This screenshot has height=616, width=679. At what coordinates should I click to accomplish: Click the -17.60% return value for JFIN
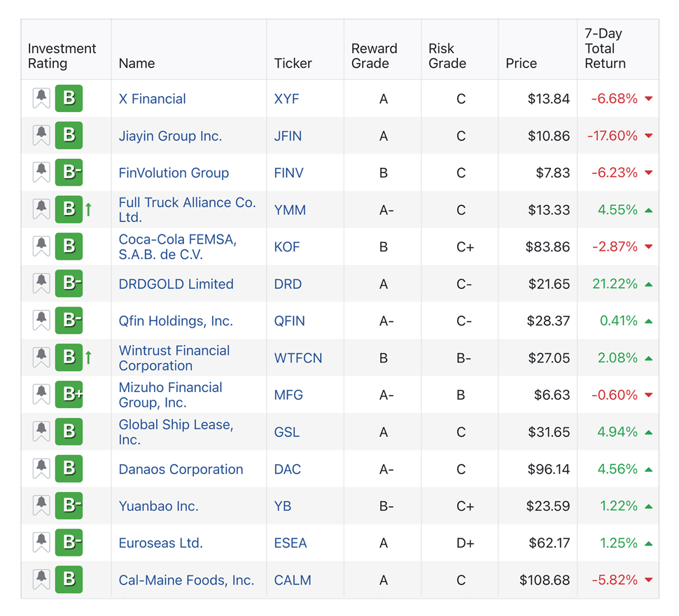coord(612,136)
